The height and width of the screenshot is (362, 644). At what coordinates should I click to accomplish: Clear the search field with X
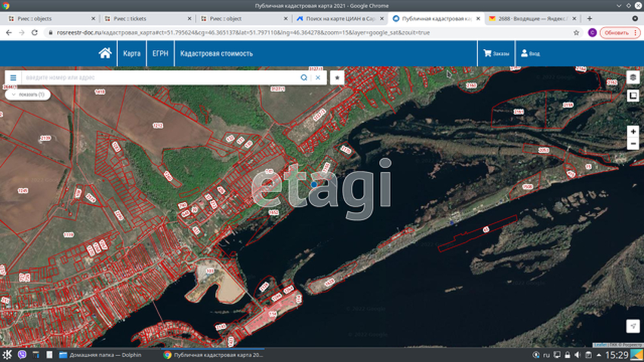(x=318, y=77)
